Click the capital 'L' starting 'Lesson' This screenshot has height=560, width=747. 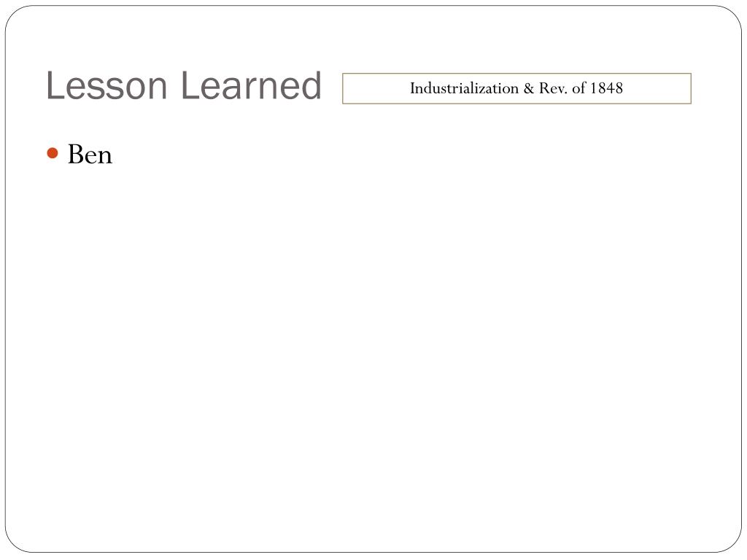point(54,85)
